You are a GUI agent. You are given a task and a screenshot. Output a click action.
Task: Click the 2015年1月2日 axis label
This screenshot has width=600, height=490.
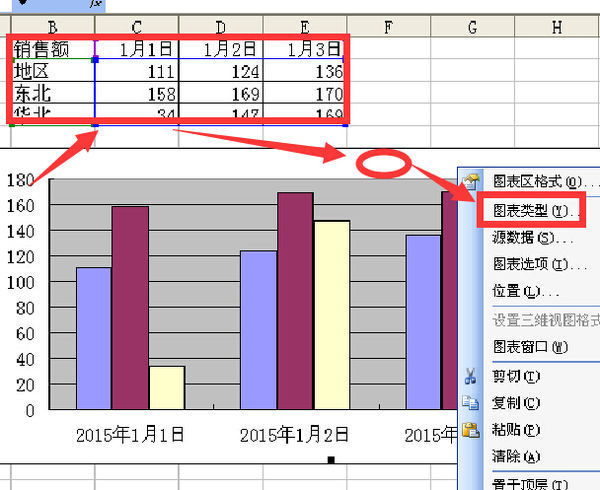click(x=294, y=435)
